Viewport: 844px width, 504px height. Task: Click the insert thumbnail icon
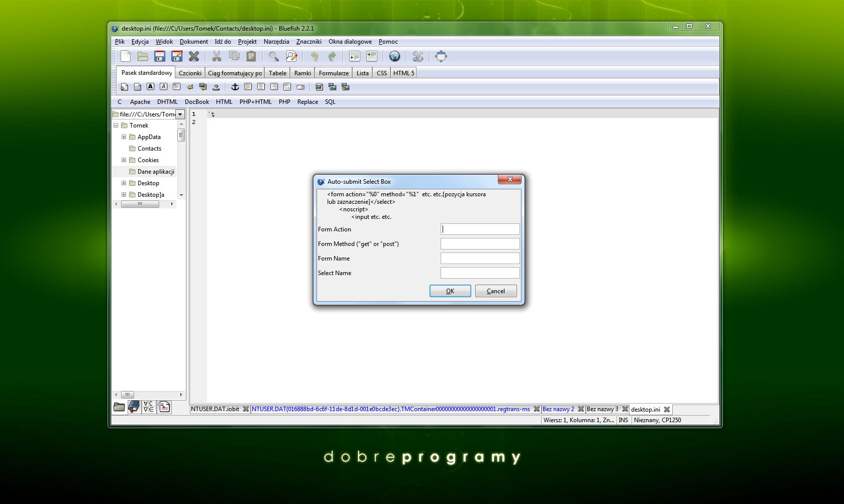pyautogui.click(x=332, y=87)
